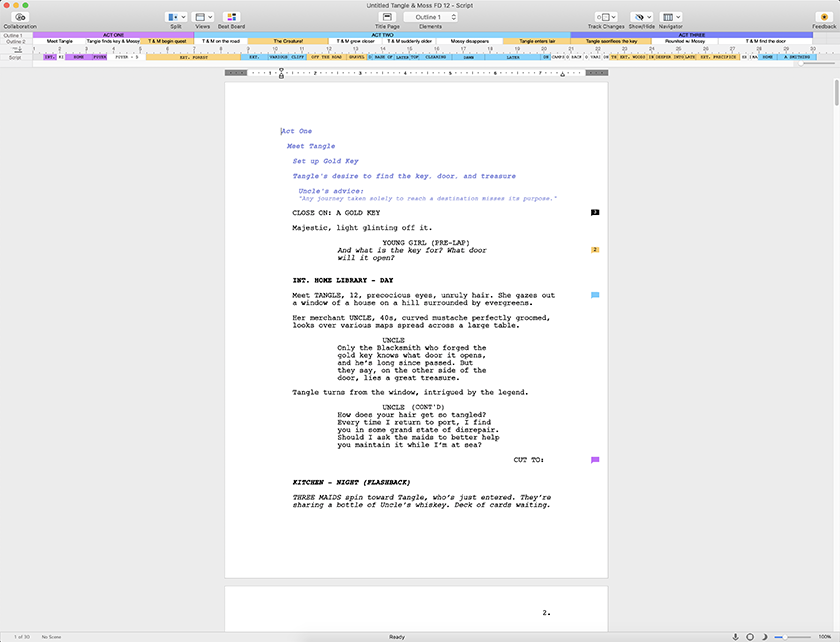
Task: Click the EXT. FOREST scene in timeline
Action: coord(192,57)
